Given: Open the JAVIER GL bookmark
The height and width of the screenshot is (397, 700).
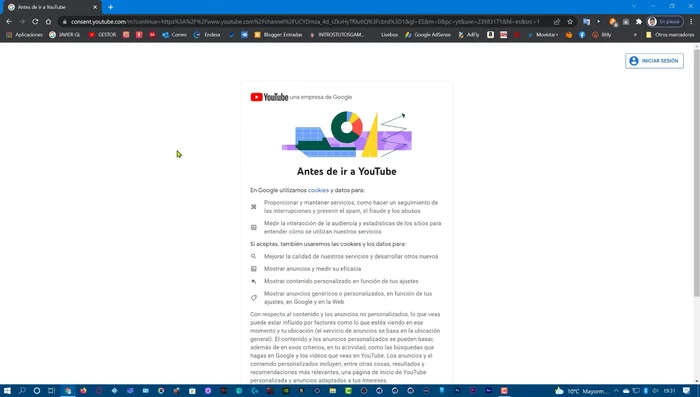Looking at the screenshot, I should pos(65,34).
